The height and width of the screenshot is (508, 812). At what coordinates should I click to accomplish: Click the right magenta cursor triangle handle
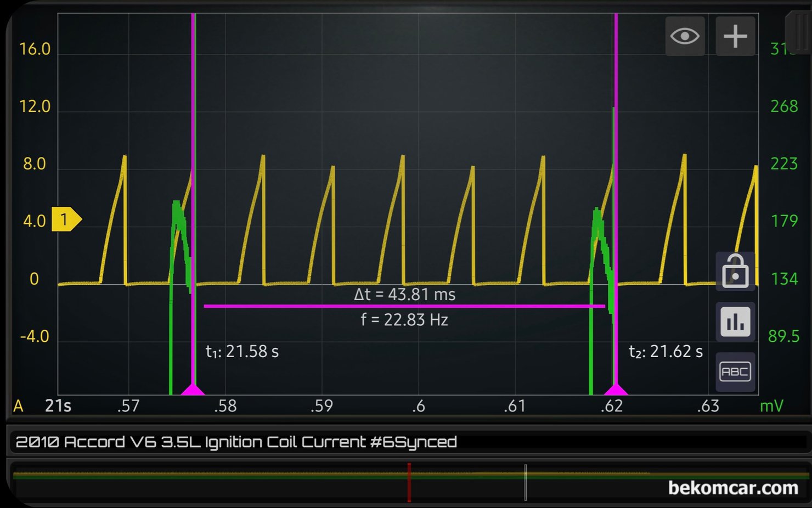[x=616, y=390]
